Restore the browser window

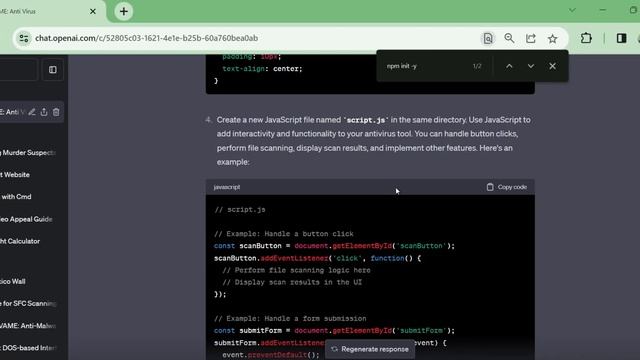(x=633, y=10)
